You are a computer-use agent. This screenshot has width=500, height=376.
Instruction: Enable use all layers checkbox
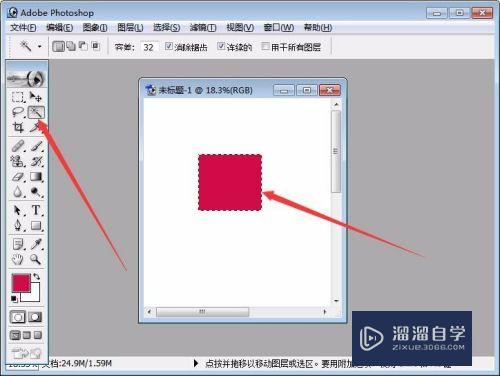coord(265,46)
